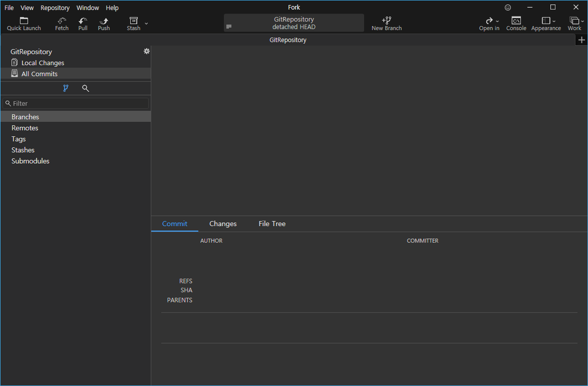Open the File menu
The image size is (588, 386).
point(9,8)
